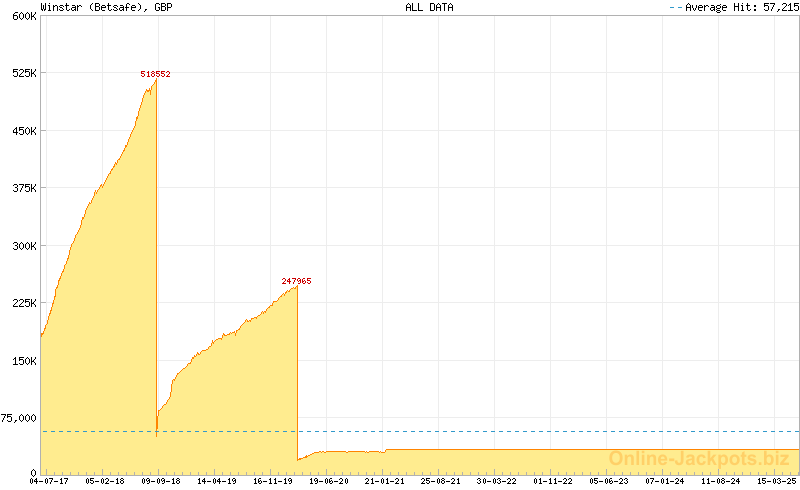Select the 525K y-axis label
The width and height of the screenshot is (800, 490).
(x=22, y=74)
